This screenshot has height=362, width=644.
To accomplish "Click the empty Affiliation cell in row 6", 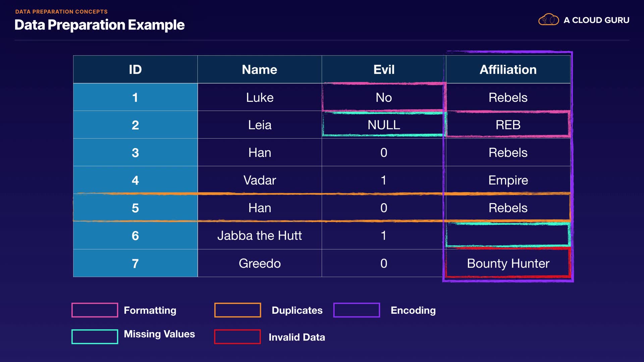I will pos(508,236).
